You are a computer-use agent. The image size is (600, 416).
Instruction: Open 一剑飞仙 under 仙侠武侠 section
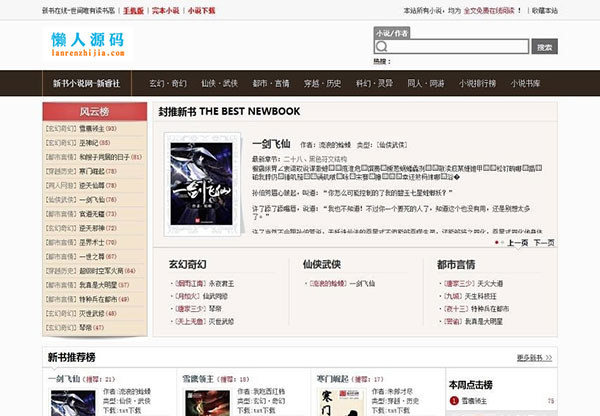pos(362,284)
